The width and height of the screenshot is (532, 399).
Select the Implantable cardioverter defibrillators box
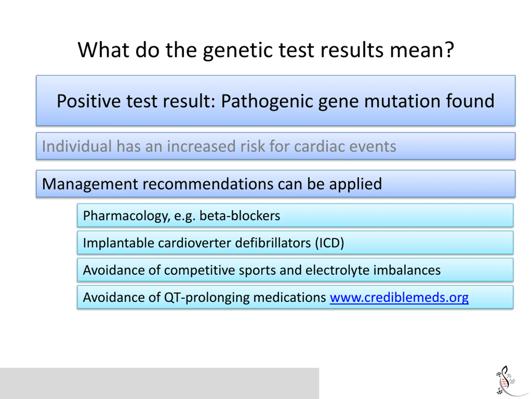[x=295, y=243]
